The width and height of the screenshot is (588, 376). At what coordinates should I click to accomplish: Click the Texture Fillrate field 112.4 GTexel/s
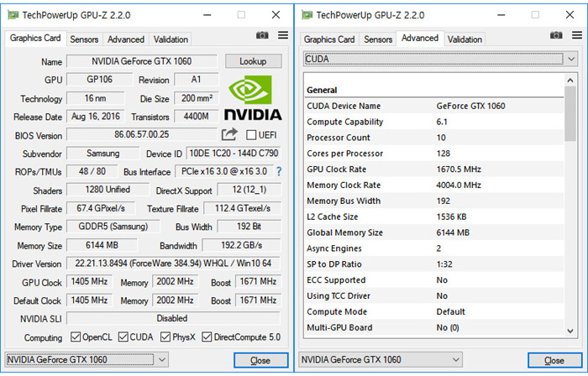click(x=242, y=208)
